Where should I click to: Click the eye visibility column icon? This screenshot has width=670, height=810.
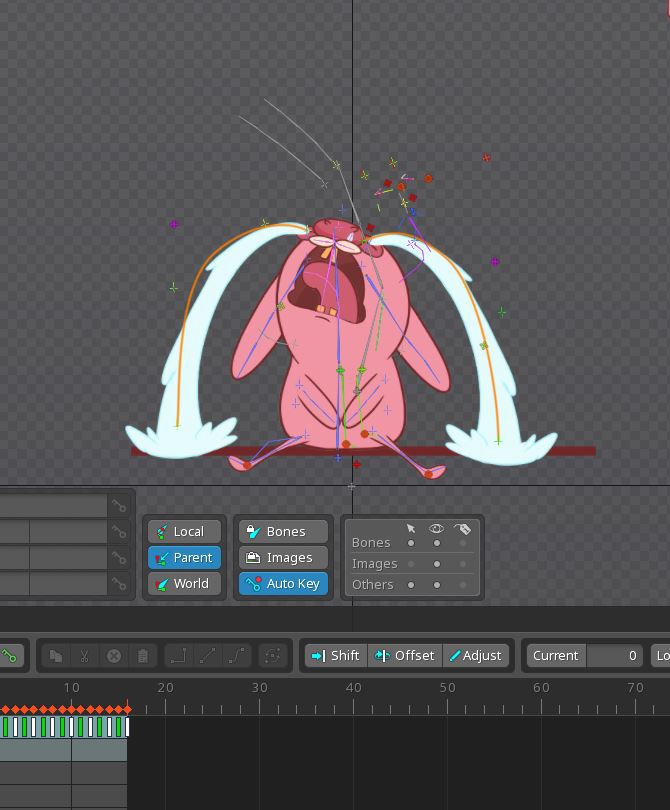pos(437,528)
